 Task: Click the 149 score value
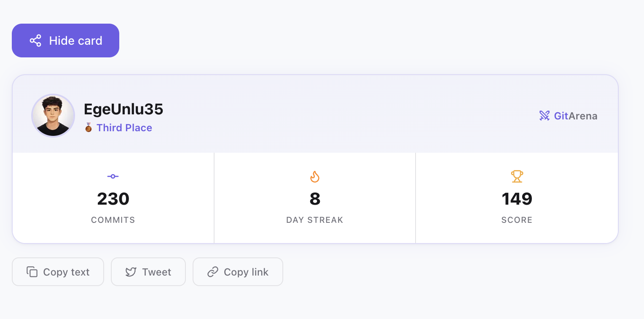pos(517,199)
